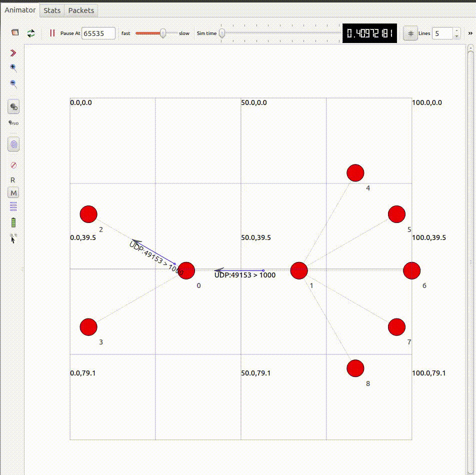Click inside the Pause At input field
The image size is (476, 475).
[98, 32]
